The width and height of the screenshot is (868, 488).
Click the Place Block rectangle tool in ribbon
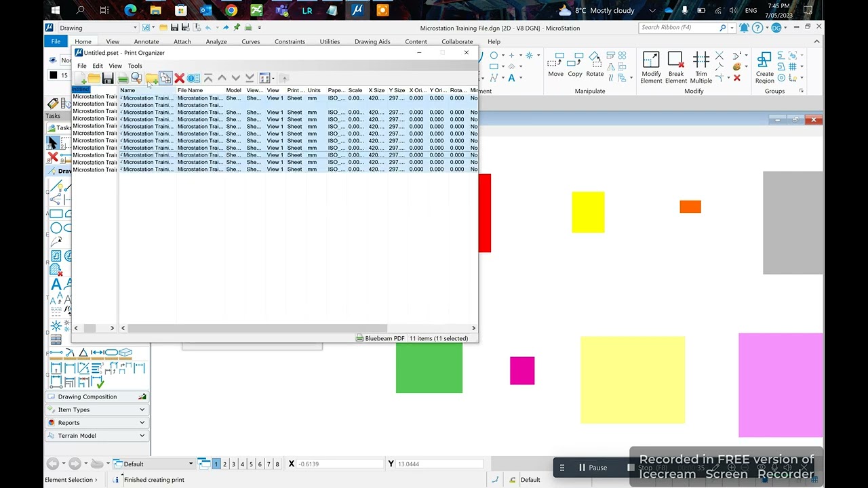click(494, 66)
